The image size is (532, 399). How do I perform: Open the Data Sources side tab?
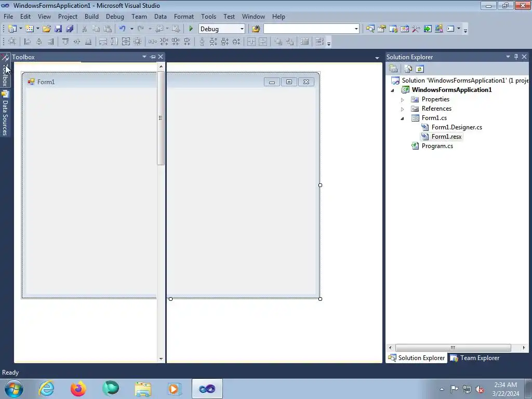tap(5, 113)
